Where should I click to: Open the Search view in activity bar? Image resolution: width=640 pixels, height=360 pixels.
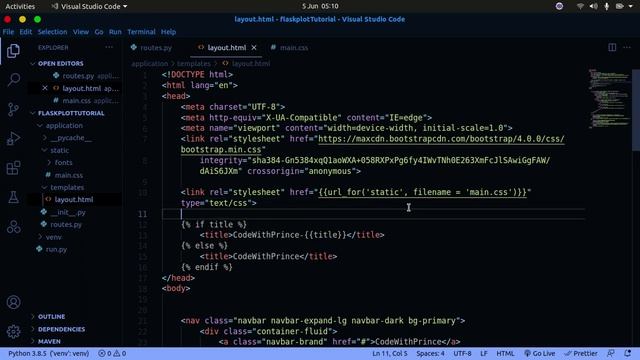pos(13,79)
